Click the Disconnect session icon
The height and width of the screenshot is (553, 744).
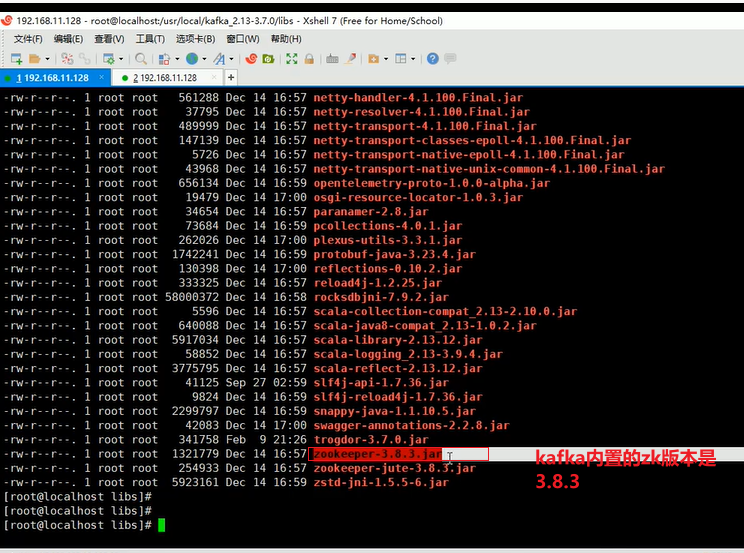click(67, 59)
